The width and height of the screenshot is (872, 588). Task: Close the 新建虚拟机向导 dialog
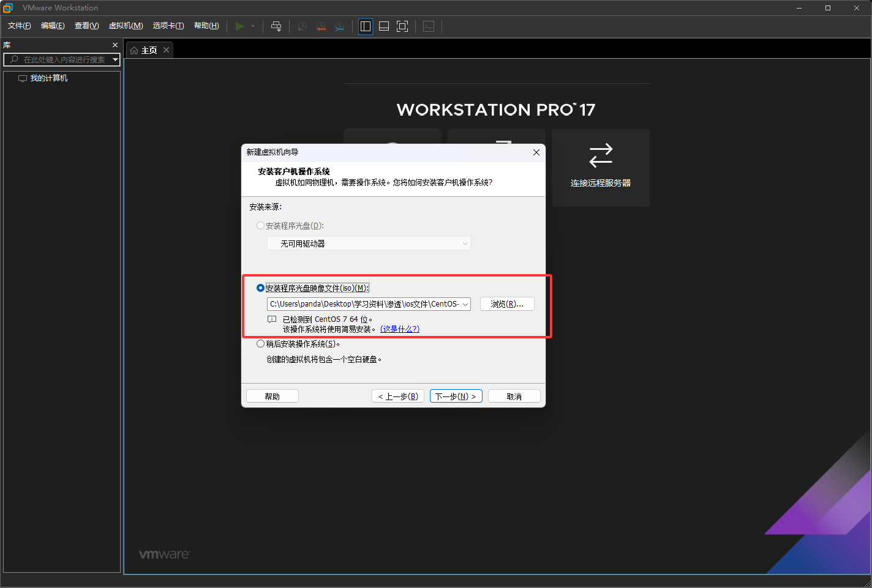[536, 152]
